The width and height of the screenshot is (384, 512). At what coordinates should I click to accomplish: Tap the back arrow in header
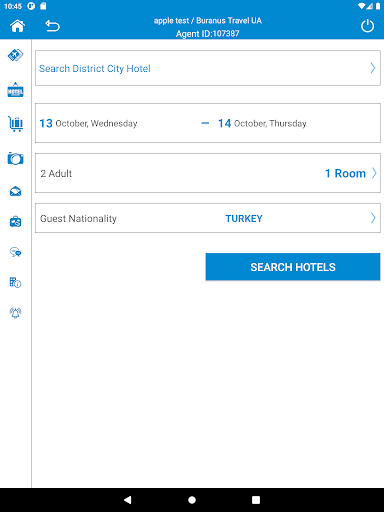point(52,26)
